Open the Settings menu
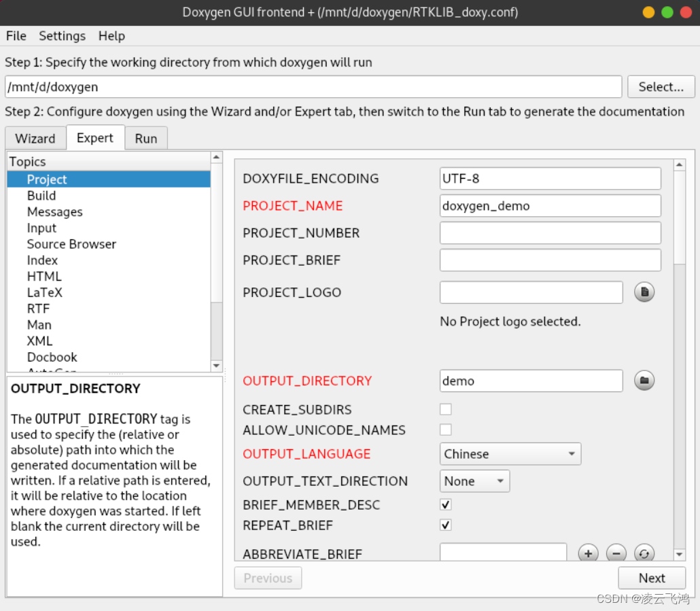Viewport: 700px width, 611px height. coord(62,36)
